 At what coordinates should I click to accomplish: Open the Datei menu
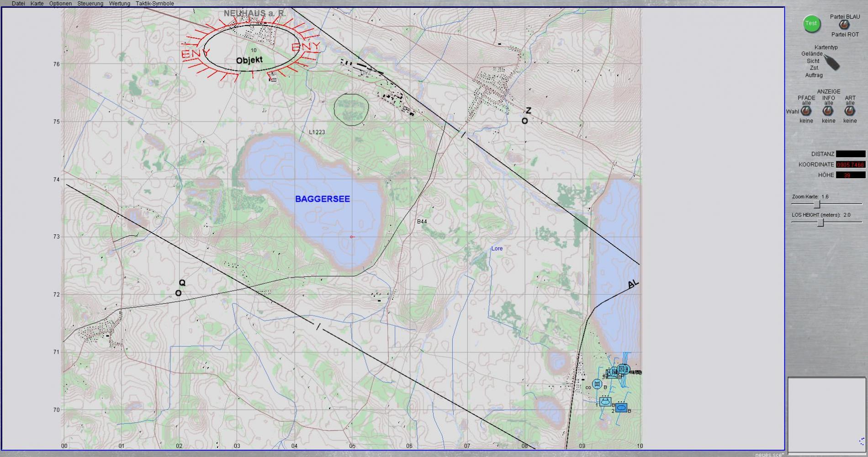(x=18, y=4)
